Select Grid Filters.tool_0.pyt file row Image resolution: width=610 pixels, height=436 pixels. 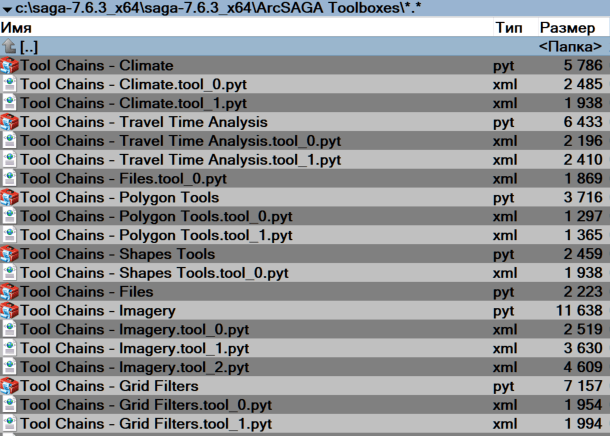pyautogui.click(x=146, y=405)
